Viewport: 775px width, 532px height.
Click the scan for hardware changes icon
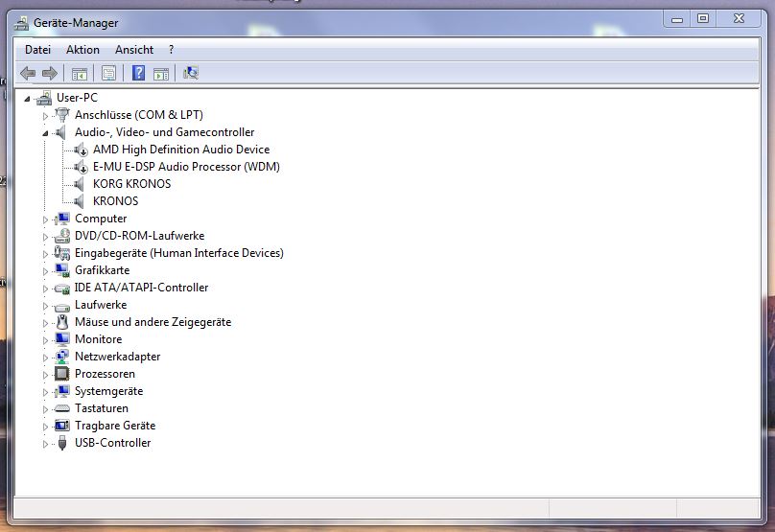click(191, 73)
